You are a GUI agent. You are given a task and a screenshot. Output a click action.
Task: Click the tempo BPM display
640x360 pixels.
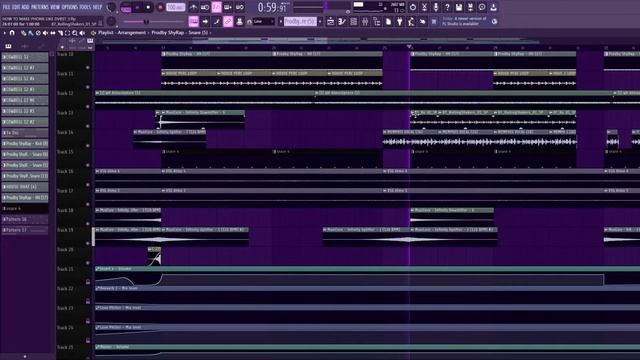[x=176, y=7]
